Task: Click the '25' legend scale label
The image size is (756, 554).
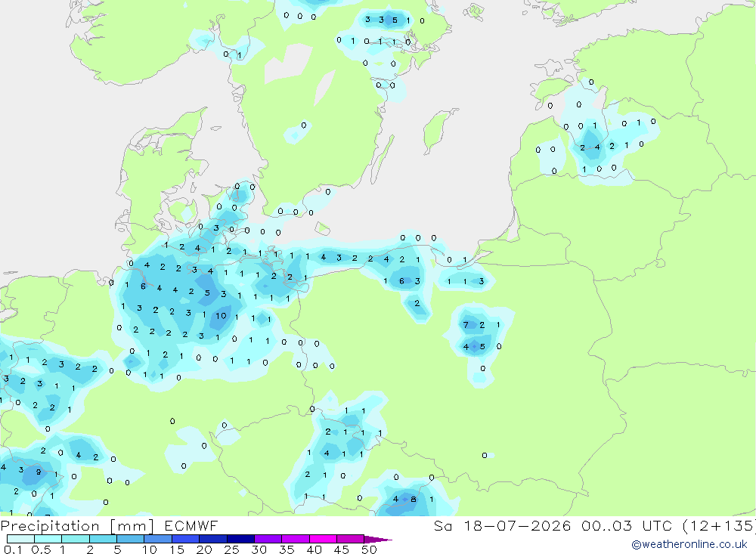Action: tap(232, 549)
